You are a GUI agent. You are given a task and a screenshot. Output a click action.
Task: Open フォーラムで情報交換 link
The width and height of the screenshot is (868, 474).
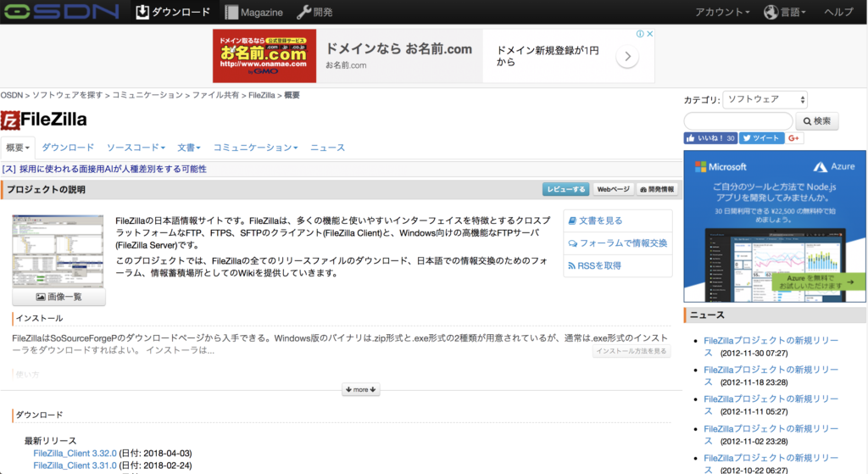click(618, 243)
